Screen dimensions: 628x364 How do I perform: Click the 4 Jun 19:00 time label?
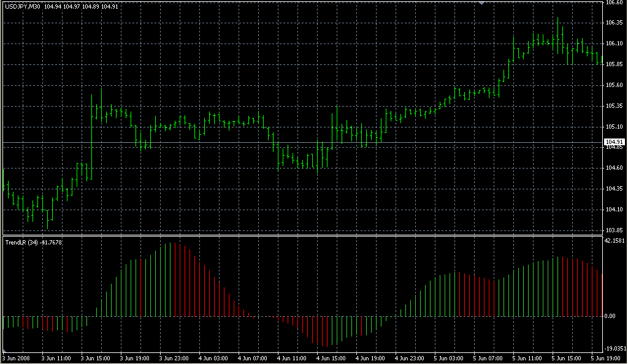point(370,358)
